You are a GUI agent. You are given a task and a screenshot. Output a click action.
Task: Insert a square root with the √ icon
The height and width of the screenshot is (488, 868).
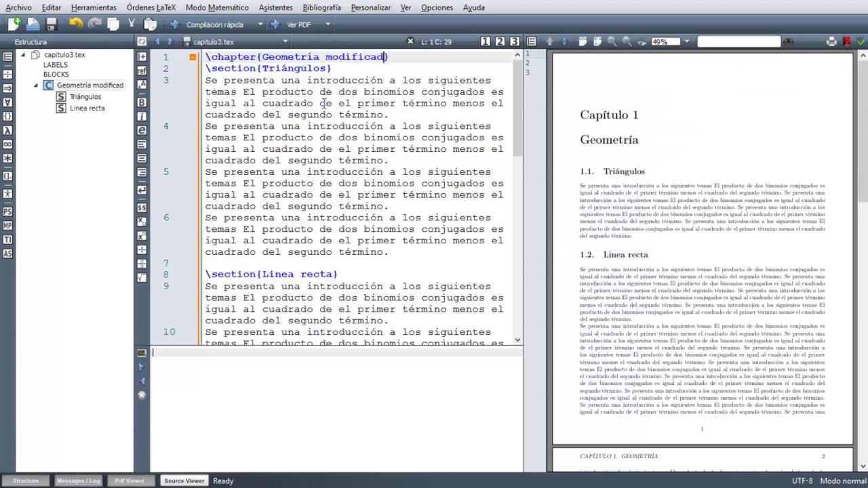(142, 277)
